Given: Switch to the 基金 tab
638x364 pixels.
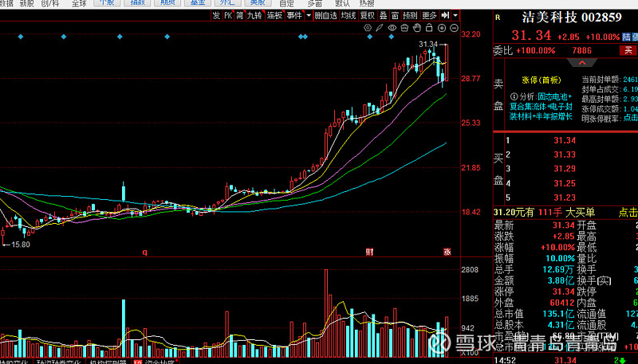Looking at the screenshot, I should 198,2.
